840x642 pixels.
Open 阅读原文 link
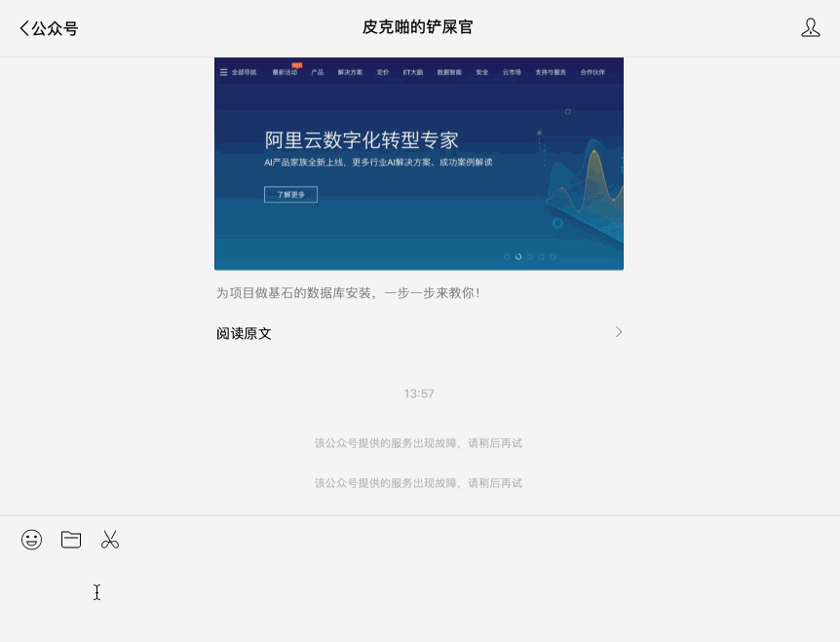pyautogui.click(x=419, y=333)
